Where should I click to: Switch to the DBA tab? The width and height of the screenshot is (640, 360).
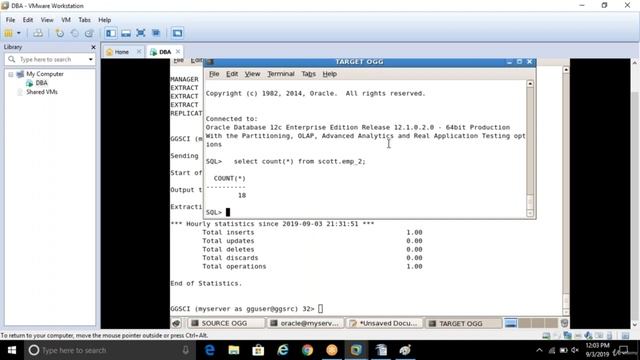coord(164,52)
